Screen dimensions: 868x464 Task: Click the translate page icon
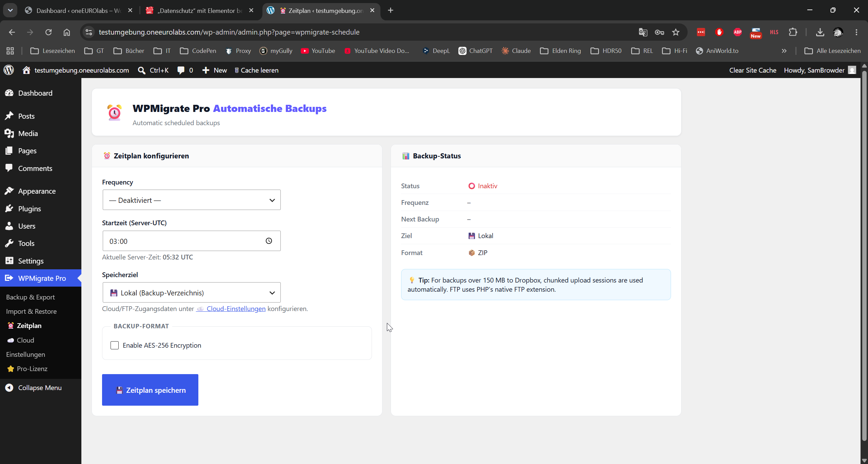pos(643,32)
